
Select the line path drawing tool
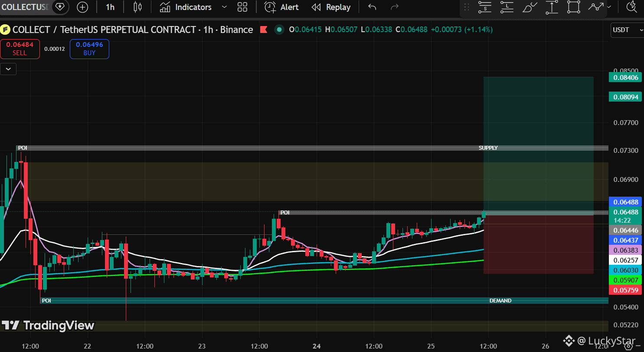click(x=596, y=7)
